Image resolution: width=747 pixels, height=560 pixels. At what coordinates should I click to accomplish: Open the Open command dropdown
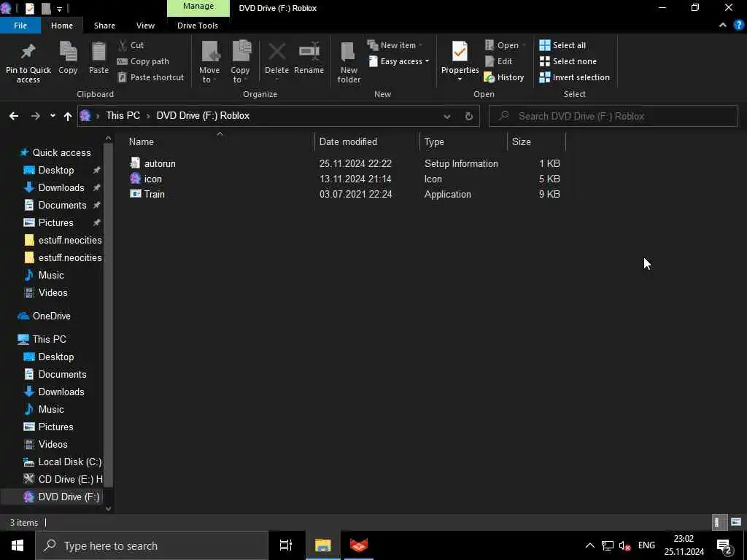[506, 45]
